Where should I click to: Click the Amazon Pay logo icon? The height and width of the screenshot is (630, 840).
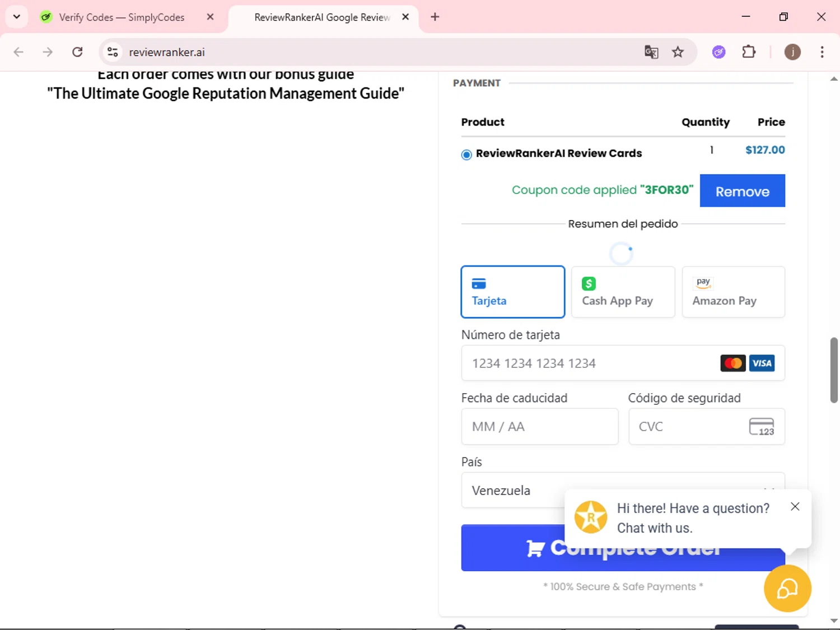703,283
